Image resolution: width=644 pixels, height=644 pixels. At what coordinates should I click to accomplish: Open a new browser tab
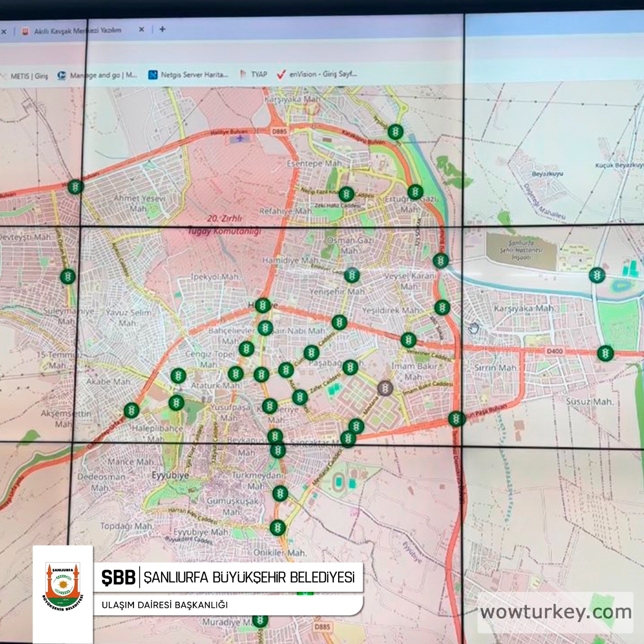[x=162, y=29]
